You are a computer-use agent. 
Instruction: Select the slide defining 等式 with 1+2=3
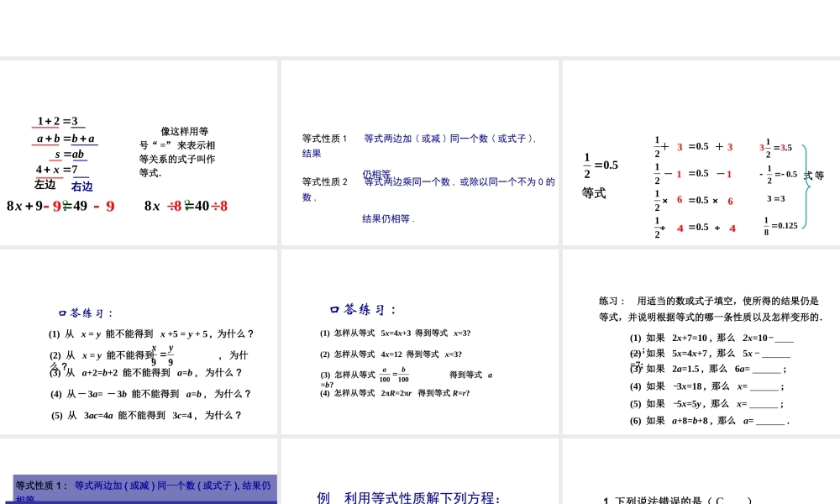(139, 153)
